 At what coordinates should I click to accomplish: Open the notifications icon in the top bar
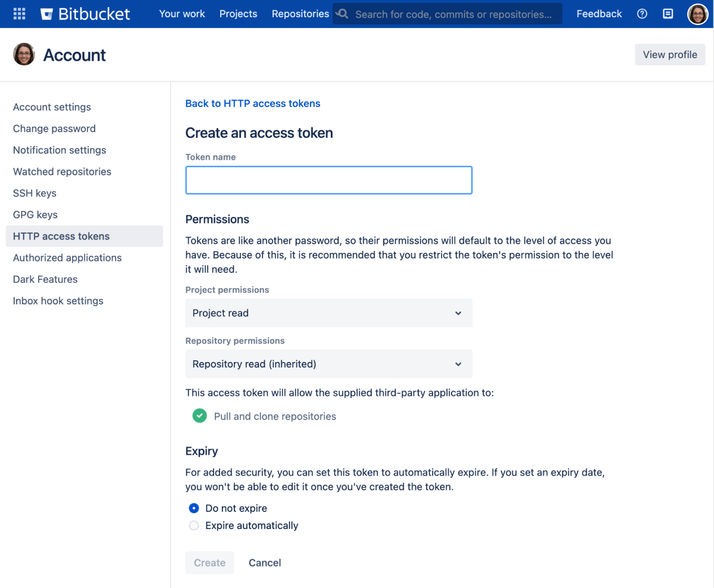click(668, 13)
